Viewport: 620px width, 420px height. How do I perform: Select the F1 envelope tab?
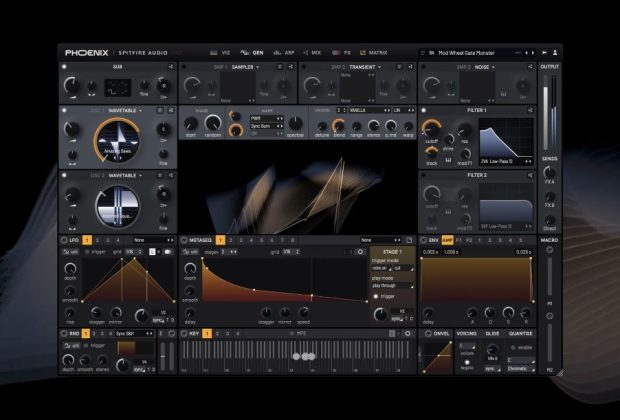pyautogui.click(x=459, y=240)
